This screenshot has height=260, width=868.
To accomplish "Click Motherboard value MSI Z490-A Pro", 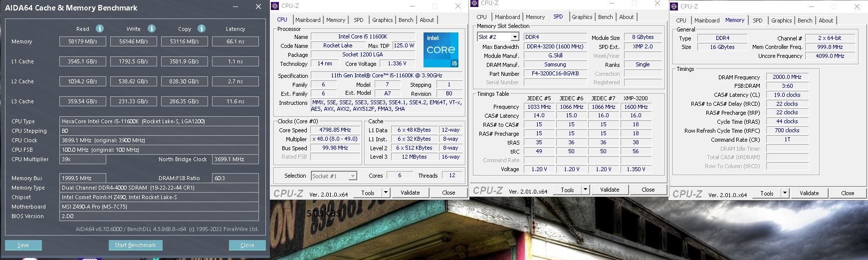I will click(x=159, y=207).
